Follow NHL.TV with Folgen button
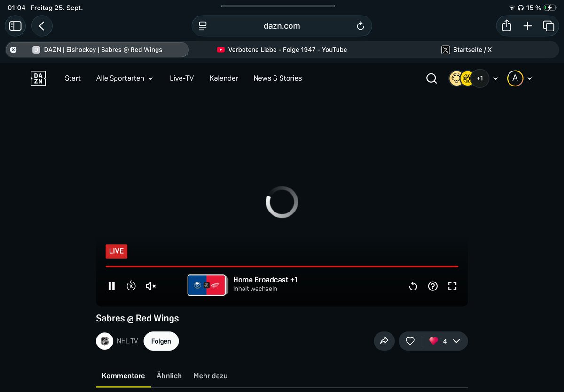The width and height of the screenshot is (564, 392). (x=161, y=341)
